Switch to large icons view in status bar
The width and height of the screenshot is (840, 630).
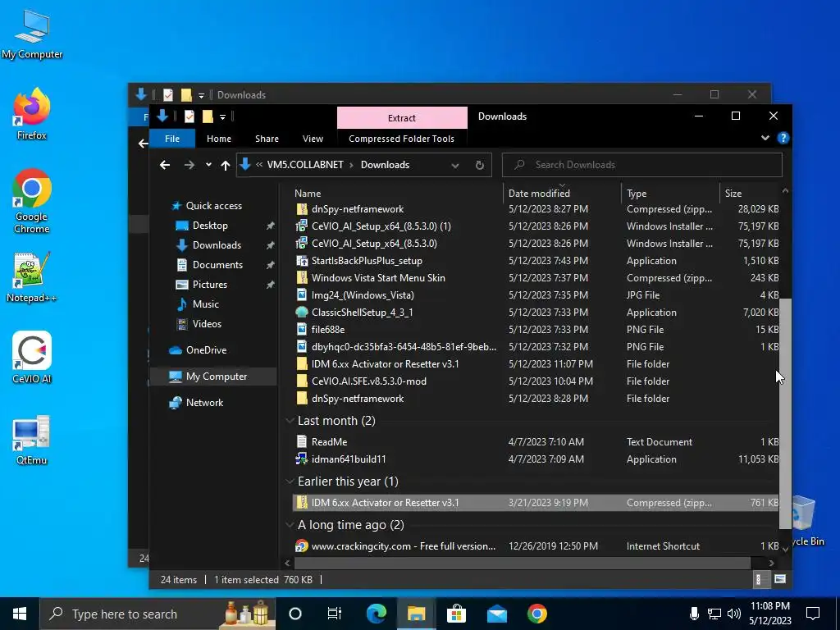[780, 579]
